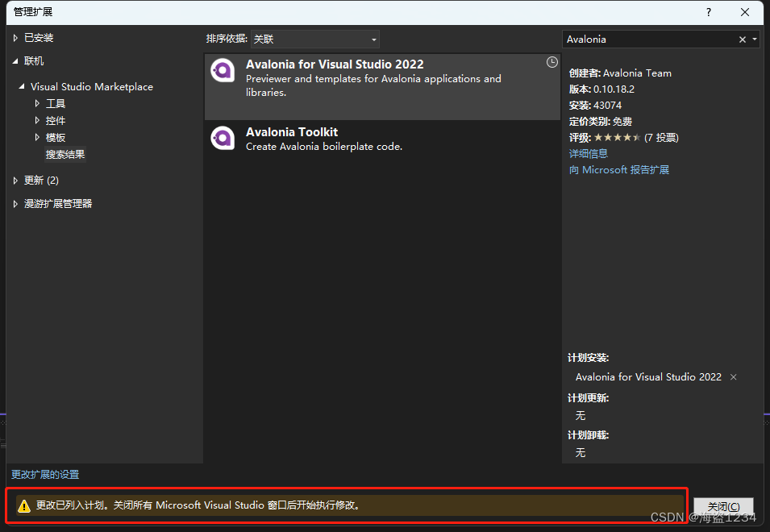
Task: Select 漫游扩展管理器 label
Action: point(58,204)
